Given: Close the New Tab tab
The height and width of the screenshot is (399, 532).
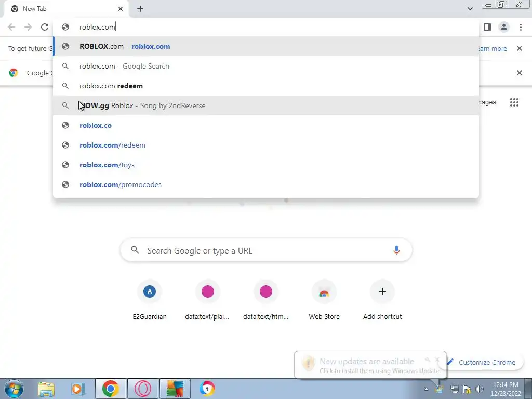Looking at the screenshot, I should pos(121,9).
